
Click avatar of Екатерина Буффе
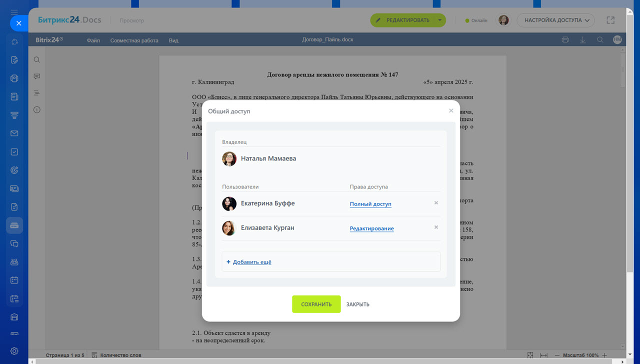[229, 203]
